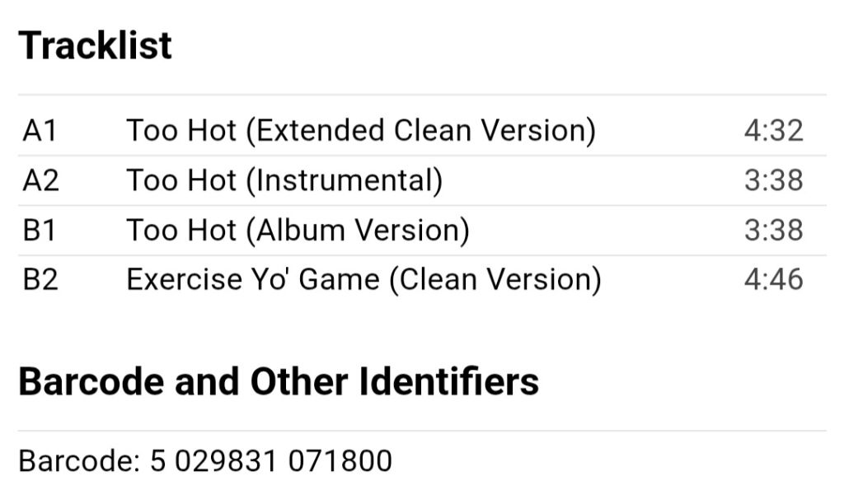This screenshot has height=504, width=844.
Task: Select track position B2
Action: (40, 280)
